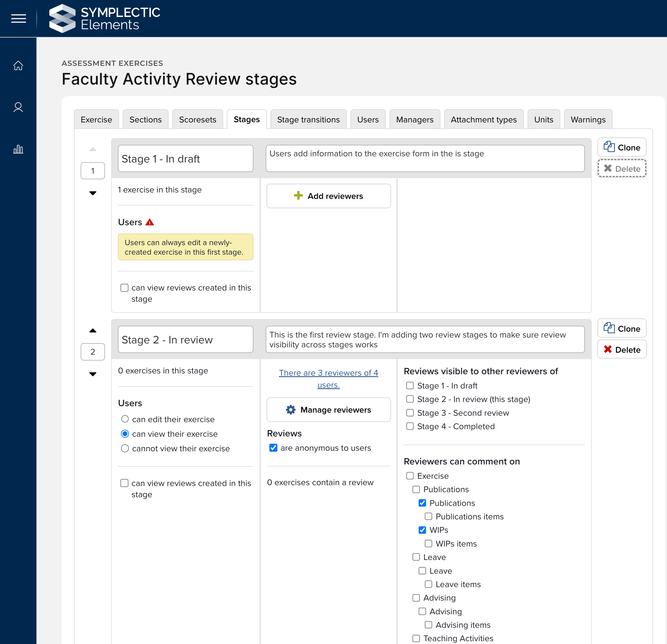Check 'Stage 3 - Second review' visibility box

pyautogui.click(x=410, y=413)
